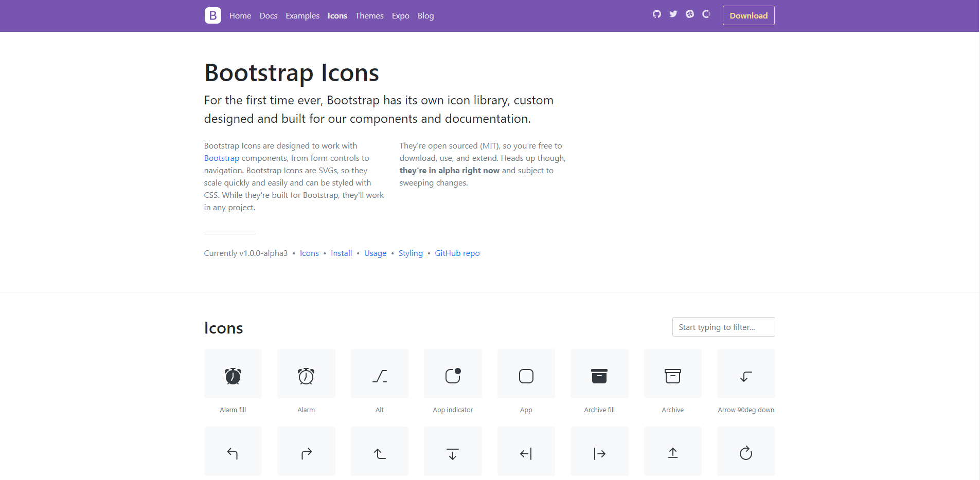The height and width of the screenshot is (480, 980).
Task: Follow the GitHub repo link
Action: [457, 253]
